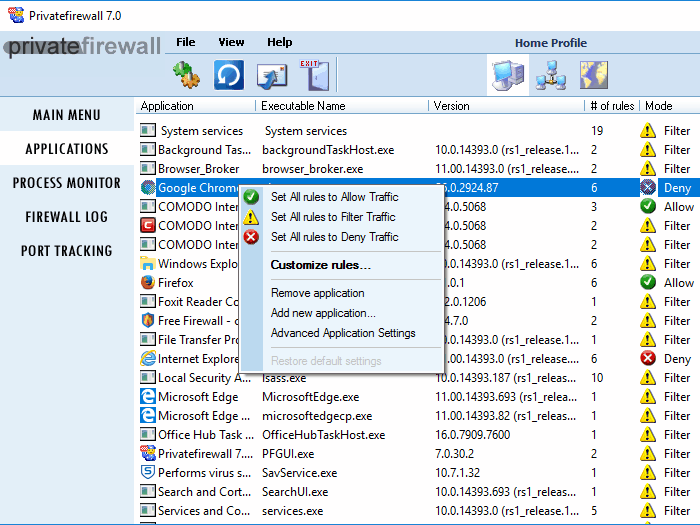The image size is (700, 525).
Task: Click the Google Chrome application icon
Action: coord(148,188)
